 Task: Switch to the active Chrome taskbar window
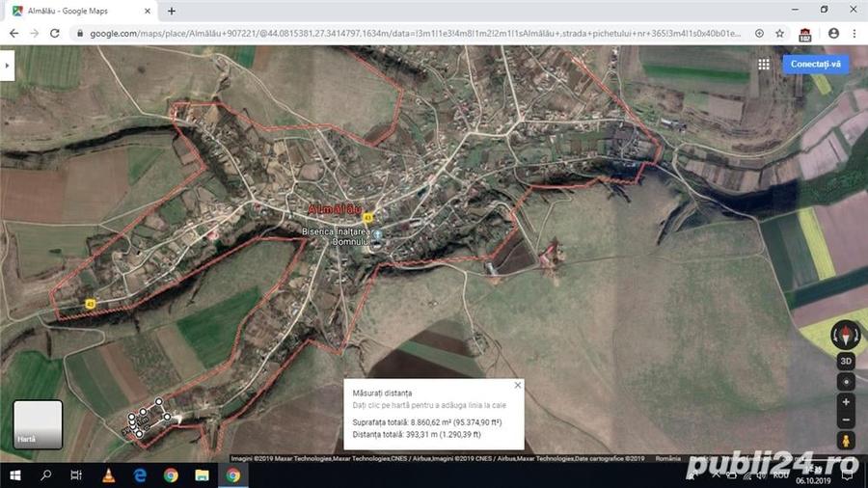point(233,475)
